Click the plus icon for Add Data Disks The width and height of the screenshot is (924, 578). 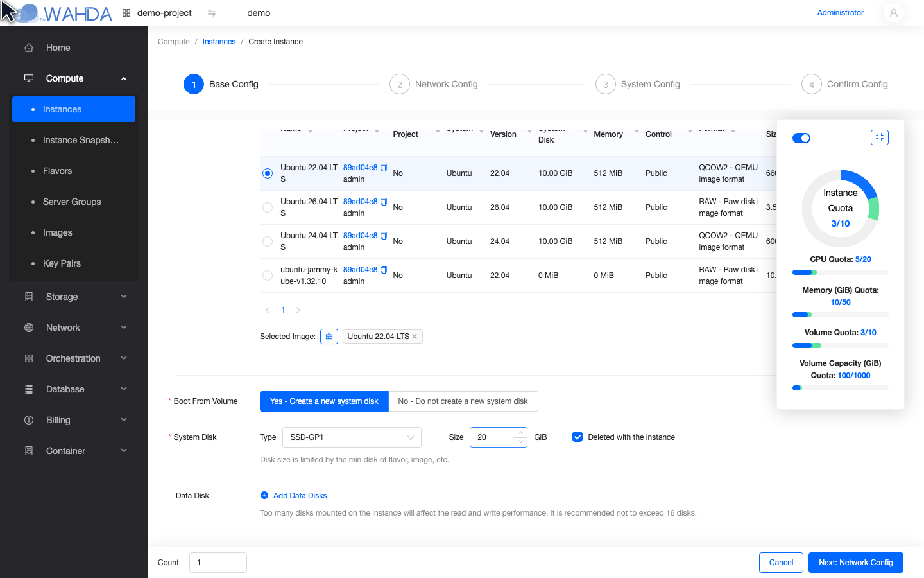264,495
